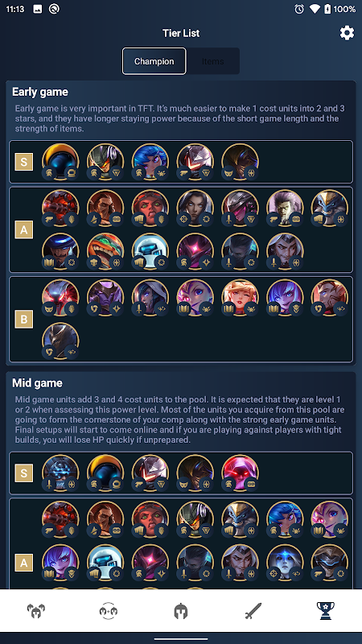This screenshot has width=362, height=644.
Task: Select first champion in Mid game S tier
Action: (x=60, y=473)
